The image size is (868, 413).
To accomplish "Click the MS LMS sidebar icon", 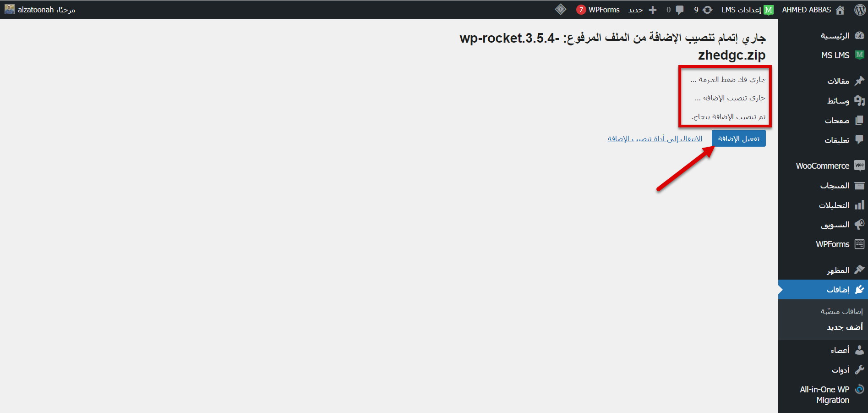I will click(859, 55).
